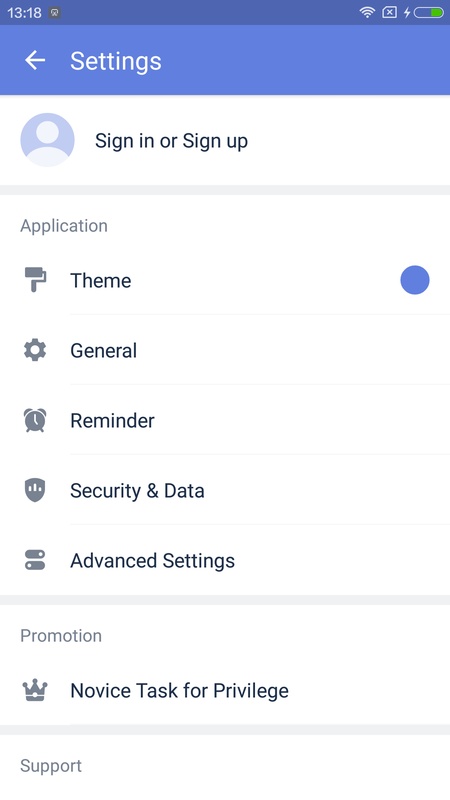Click the toggle-switches Advanced Settings icon
Viewport: 450px width, 800px height.
pos(35,560)
